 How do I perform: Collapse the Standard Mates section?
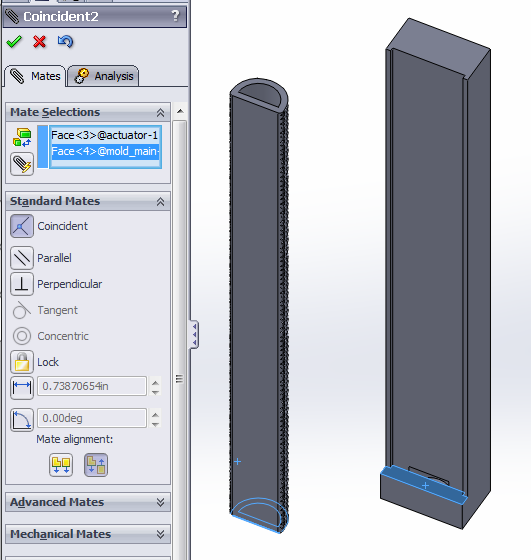pos(160,201)
